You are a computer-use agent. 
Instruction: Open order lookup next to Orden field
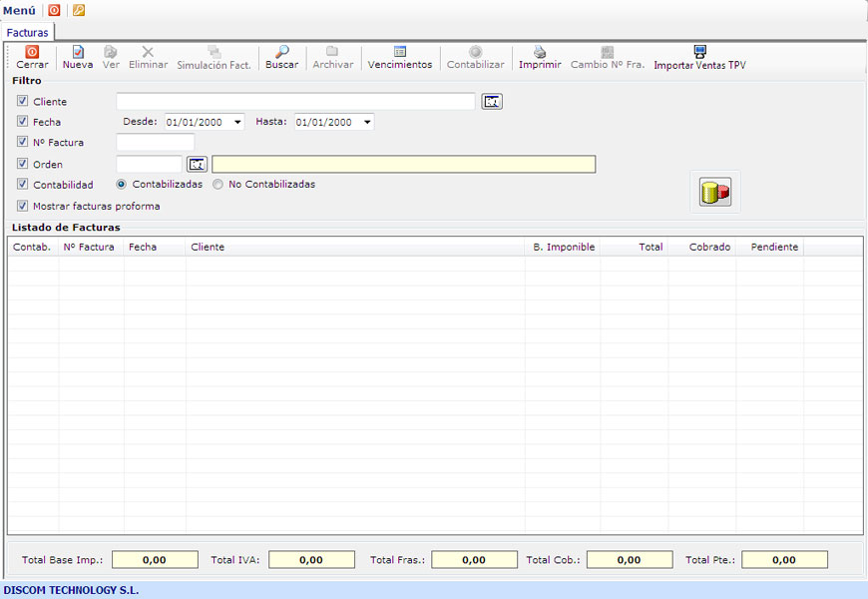(x=197, y=164)
